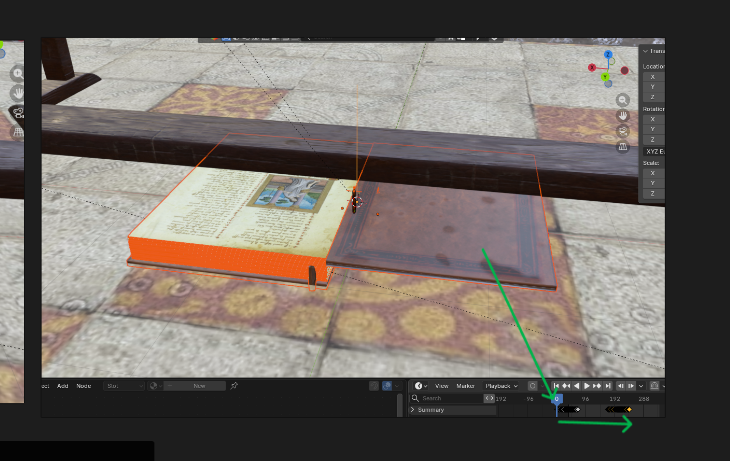Snap view to the green Y axis gizmo
Viewport: 730px width, 461px height.
point(605,77)
